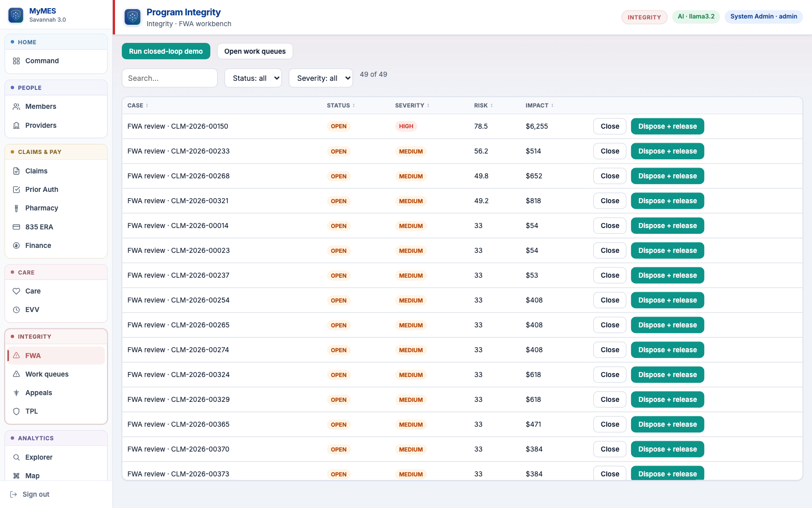Click the Prior Auth checkbox icon

[x=16, y=190]
